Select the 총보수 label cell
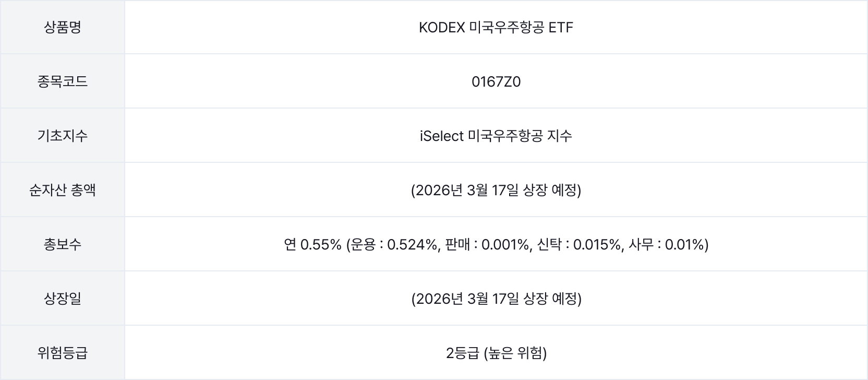Image resolution: width=868 pixels, height=380 pixels. (63, 244)
